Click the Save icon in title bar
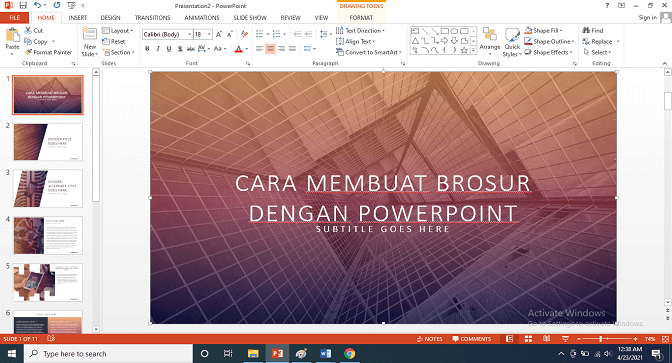 click(x=23, y=5)
